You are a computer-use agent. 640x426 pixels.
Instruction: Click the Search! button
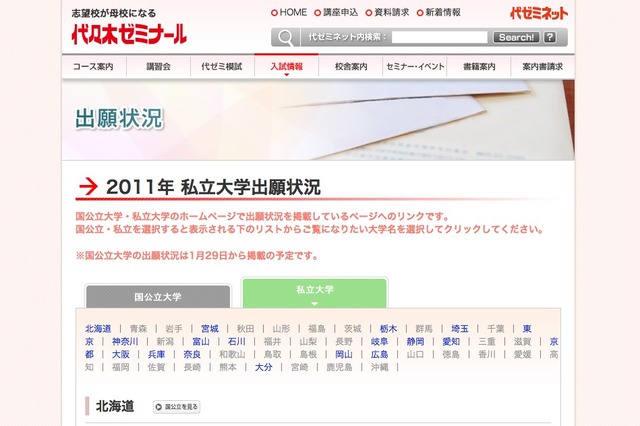(516, 37)
